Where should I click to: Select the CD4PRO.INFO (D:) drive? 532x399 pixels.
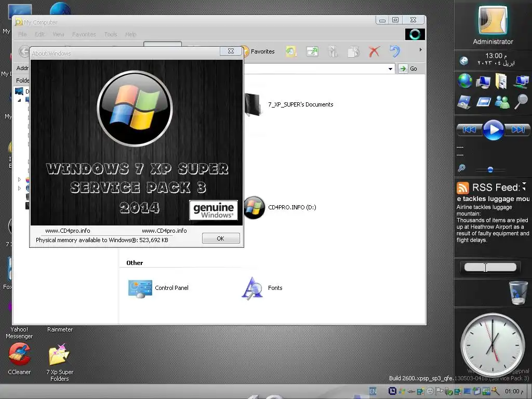coord(280,207)
